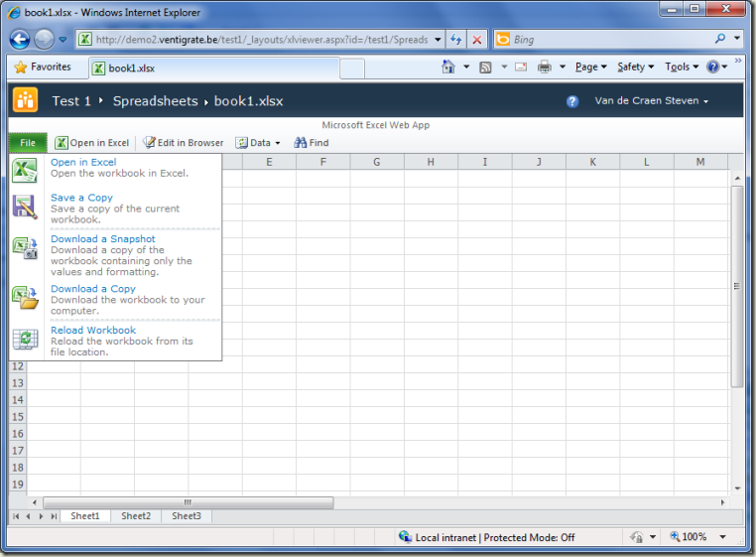Select column header K

(592, 162)
